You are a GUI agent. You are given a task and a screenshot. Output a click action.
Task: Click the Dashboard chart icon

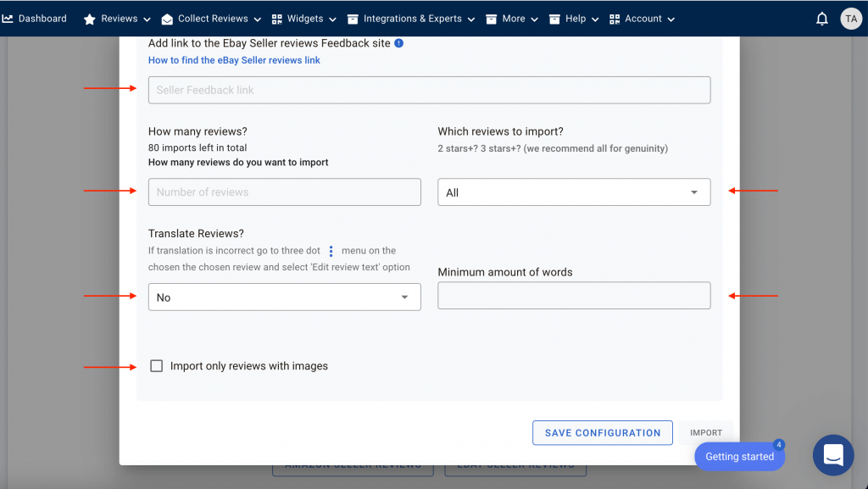tap(8, 19)
